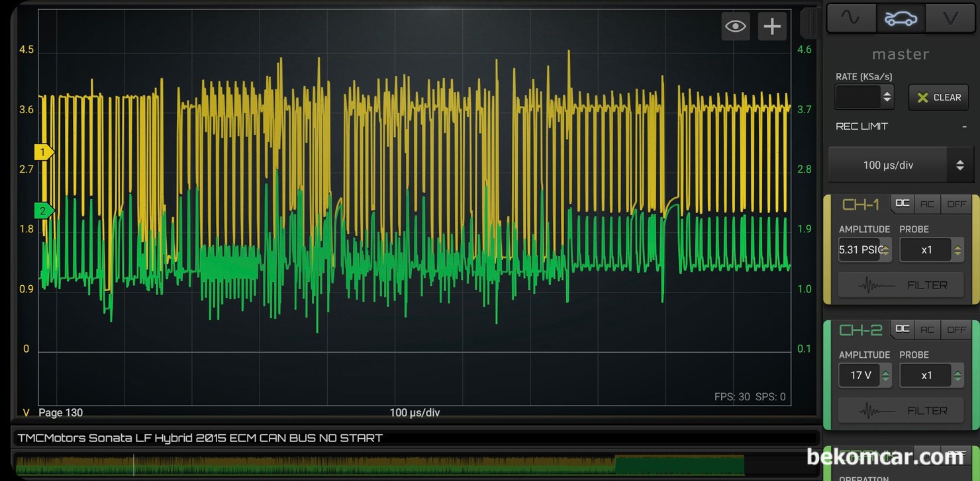Viewport: 980px width, 481px height.
Task: Adjust CH-1 probe x1 stepper
Action: [x=957, y=250]
